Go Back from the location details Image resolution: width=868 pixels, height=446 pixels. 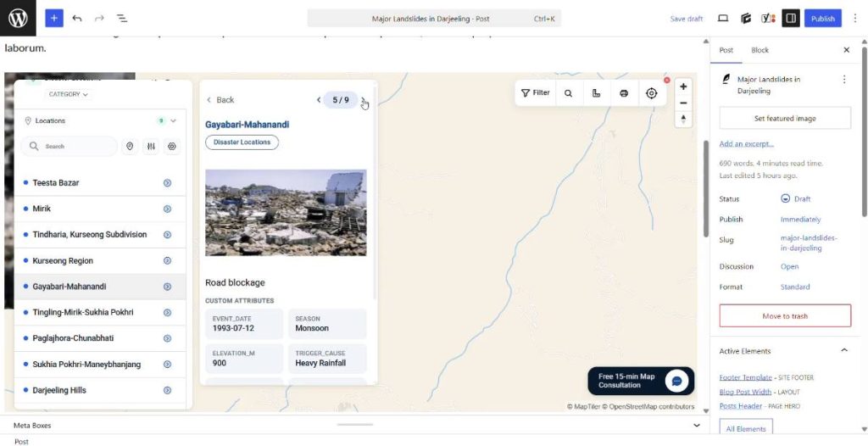[x=220, y=100]
